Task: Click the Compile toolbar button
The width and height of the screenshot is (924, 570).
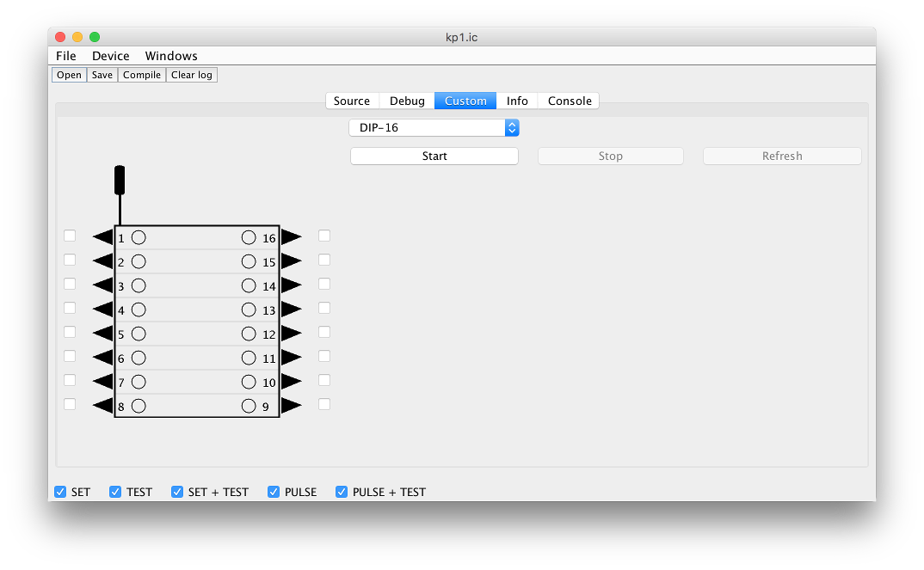Action: pos(142,75)
